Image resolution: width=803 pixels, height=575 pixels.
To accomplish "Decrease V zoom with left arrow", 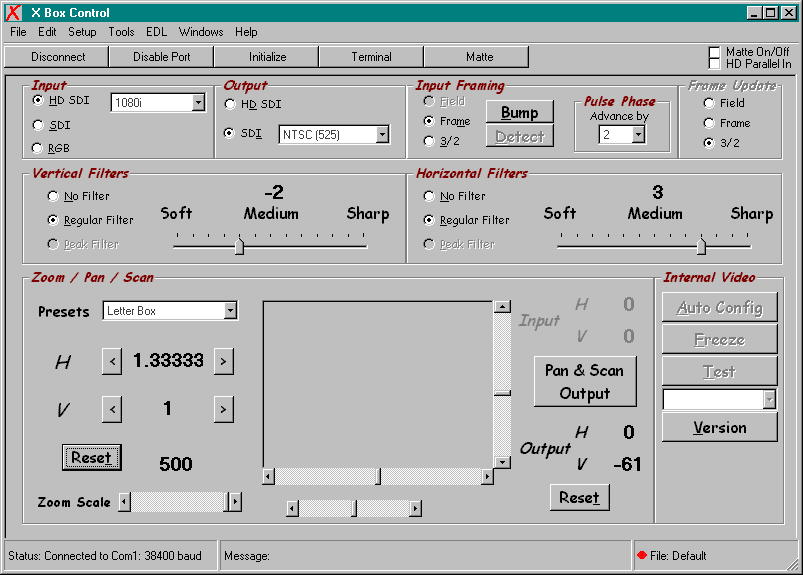I will click(112, 408).
